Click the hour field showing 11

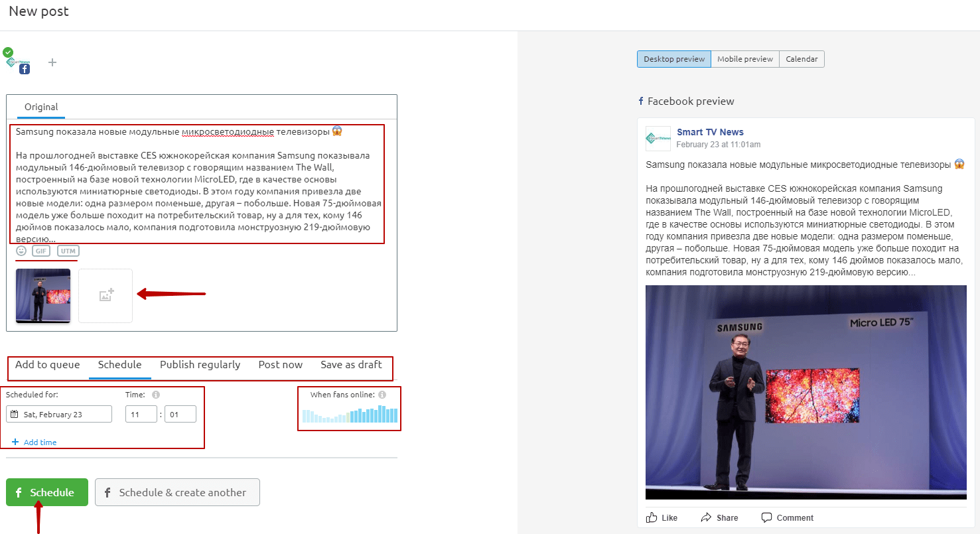pyautogui.click(x=141, y=414)
